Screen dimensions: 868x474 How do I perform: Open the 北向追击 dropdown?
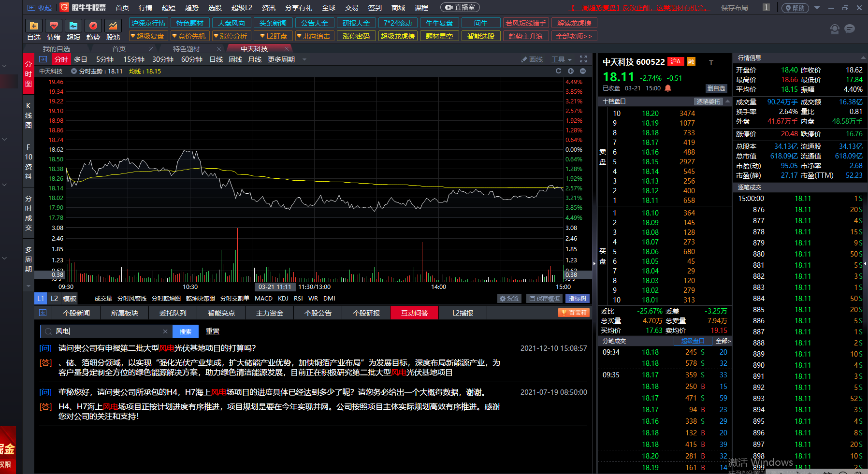(315, 36)
